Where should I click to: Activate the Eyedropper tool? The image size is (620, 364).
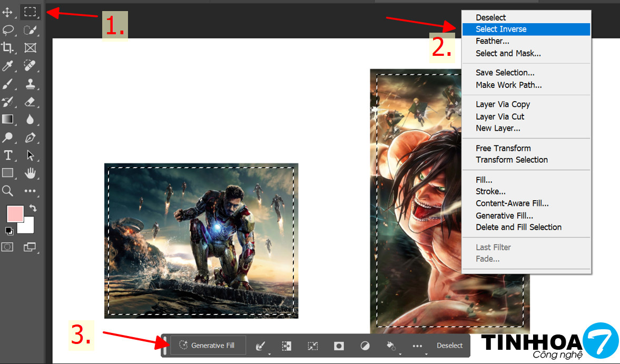tap(8, 66)
